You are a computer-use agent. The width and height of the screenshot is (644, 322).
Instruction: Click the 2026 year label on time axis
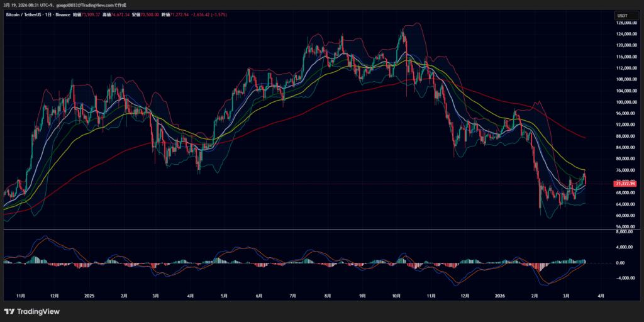pyautogui.click(x=500, y=295)
